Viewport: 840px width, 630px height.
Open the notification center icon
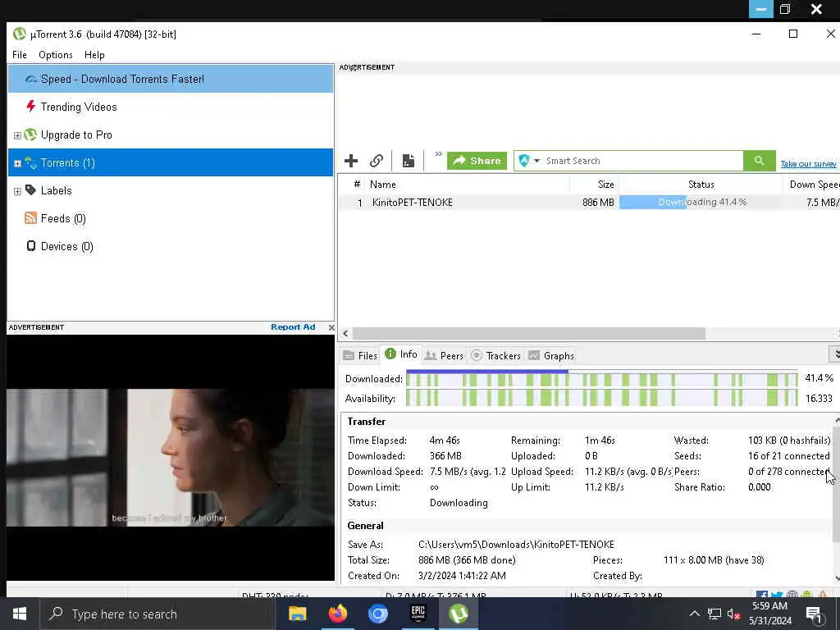pyautogui.click(x=814, y=614)
